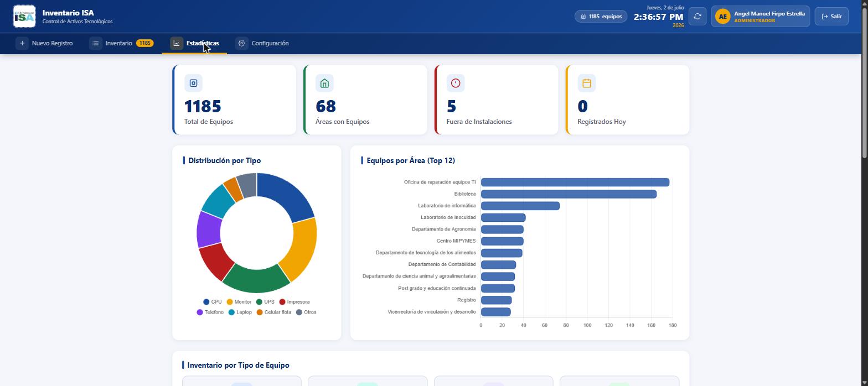Viewport: 868px width, 386px height.
Task: Click the Laboratorio de Inocuidad bar
Action: (503, 218)
